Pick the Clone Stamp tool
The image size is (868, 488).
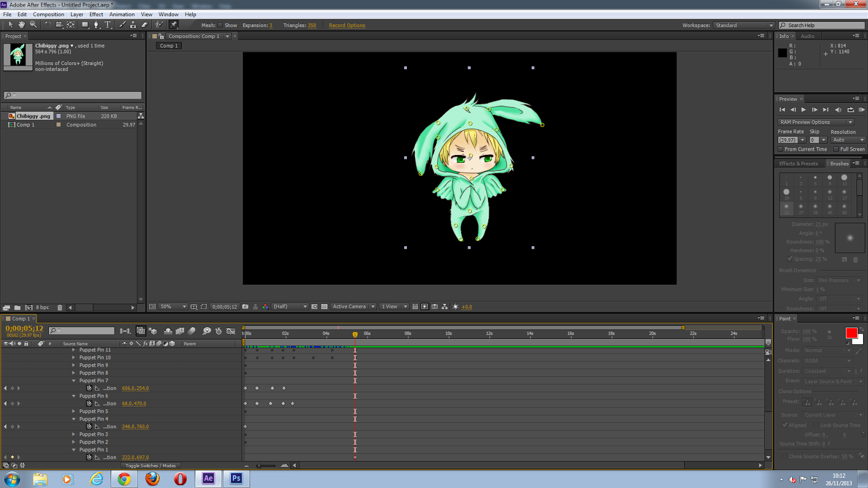[132, 24]
